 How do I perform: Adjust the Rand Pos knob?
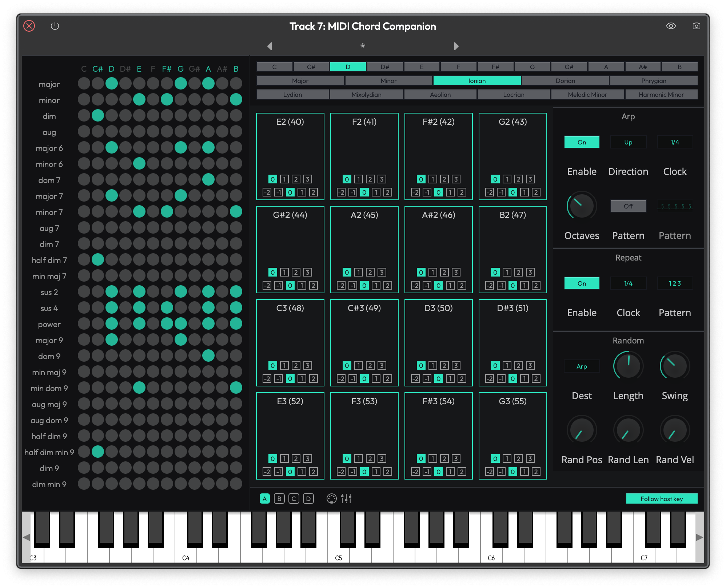[582, 430]
